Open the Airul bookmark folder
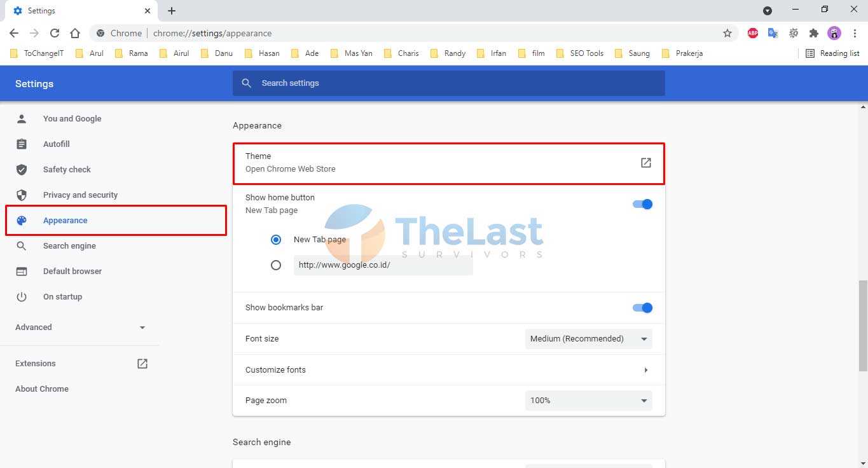The height and width of the screenshot is (468, 868). pos(174,53)
